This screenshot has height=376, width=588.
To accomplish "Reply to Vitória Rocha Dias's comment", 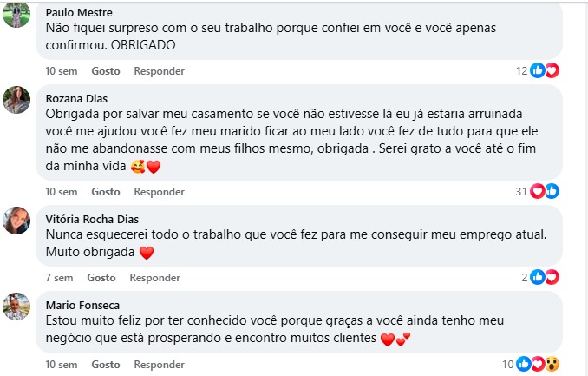I will pos(154,278).
